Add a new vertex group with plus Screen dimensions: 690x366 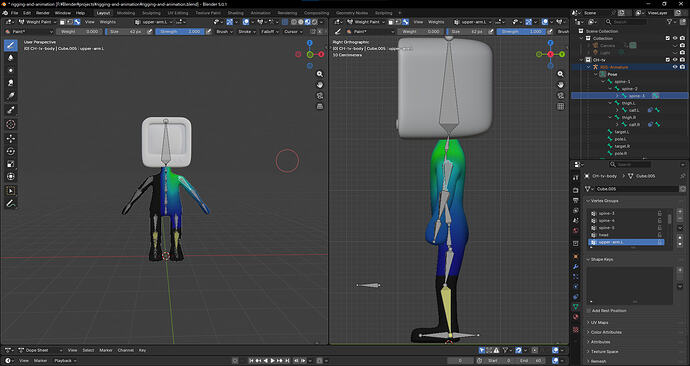680,212
